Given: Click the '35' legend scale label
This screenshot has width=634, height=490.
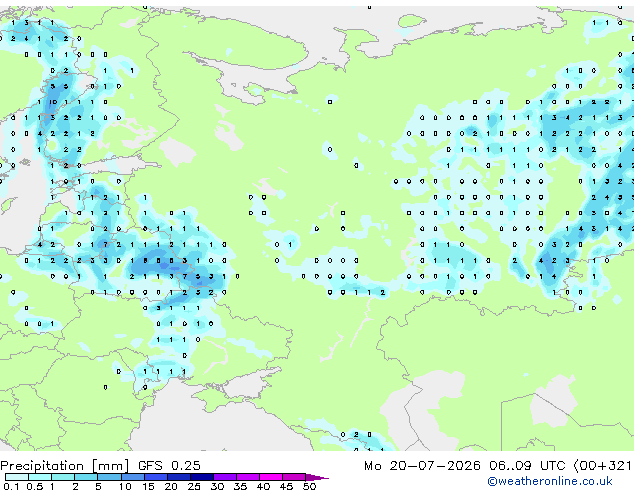Looking at the screenshot, I should (240, 486).
